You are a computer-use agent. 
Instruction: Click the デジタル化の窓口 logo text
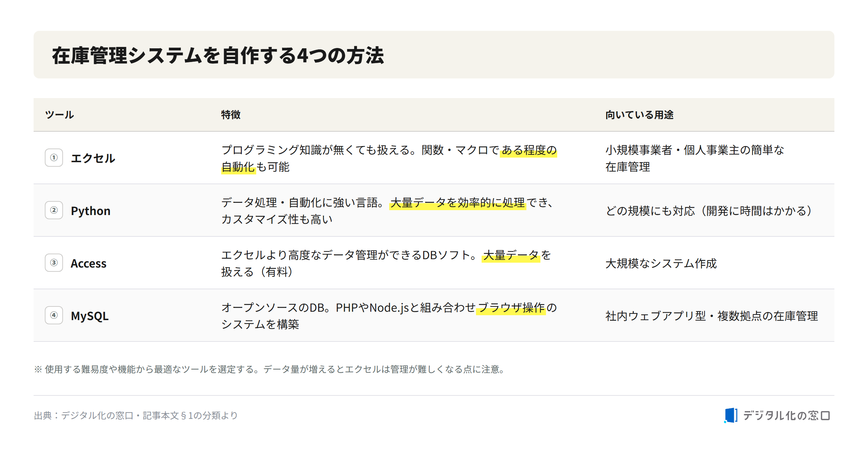pyautogui.click(x=786, y=415)
